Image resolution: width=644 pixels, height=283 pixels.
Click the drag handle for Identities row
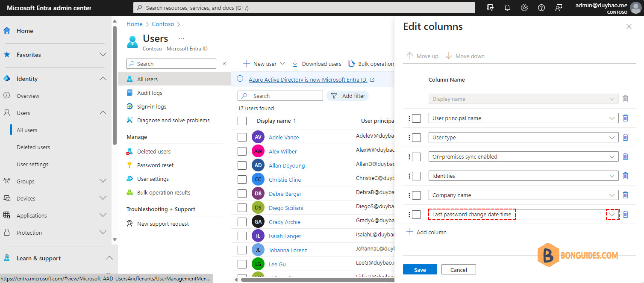pos(409,176)
